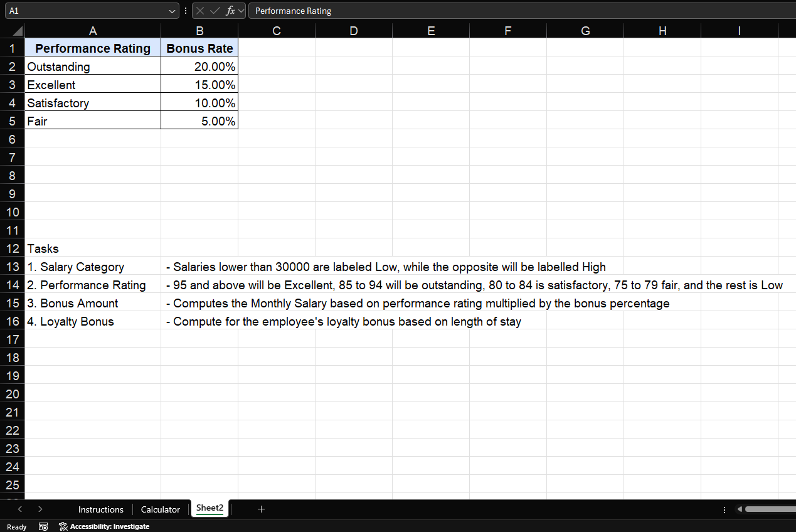This screenshot has width=796, height=532.
Task: Switch to the Instructions sheet tab
Action: point(101,509)
